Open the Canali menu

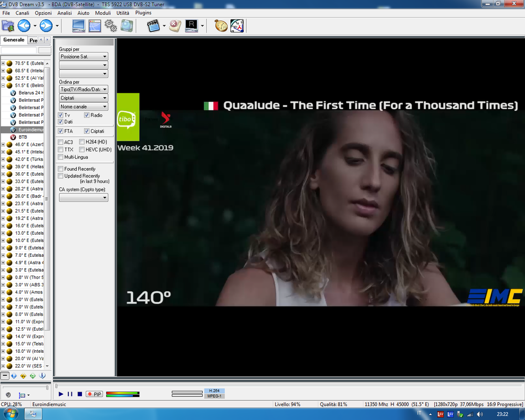coord(22,13)
